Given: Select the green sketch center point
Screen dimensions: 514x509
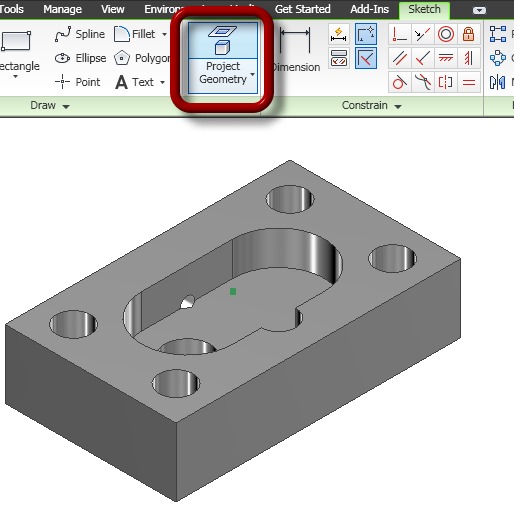Looking at the screenshot, I should (233, 292).
